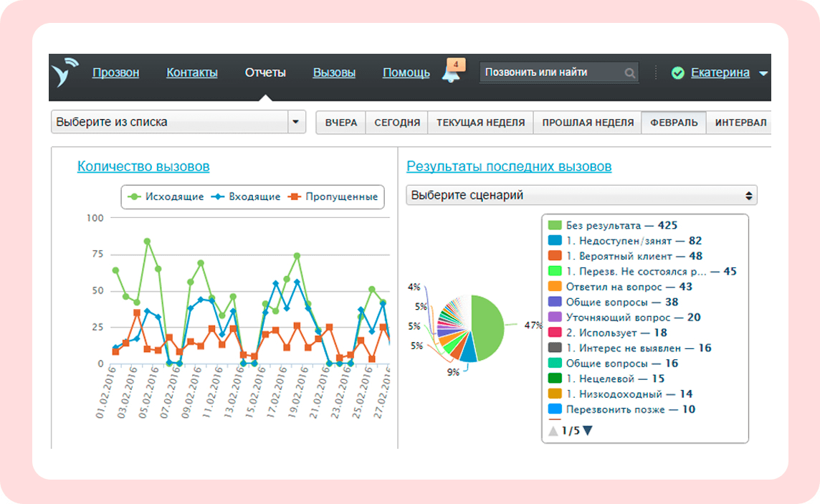This screenshot has height=504, width=820.
Task: Go to previous legend page arrow
Action: coord(553,431)
